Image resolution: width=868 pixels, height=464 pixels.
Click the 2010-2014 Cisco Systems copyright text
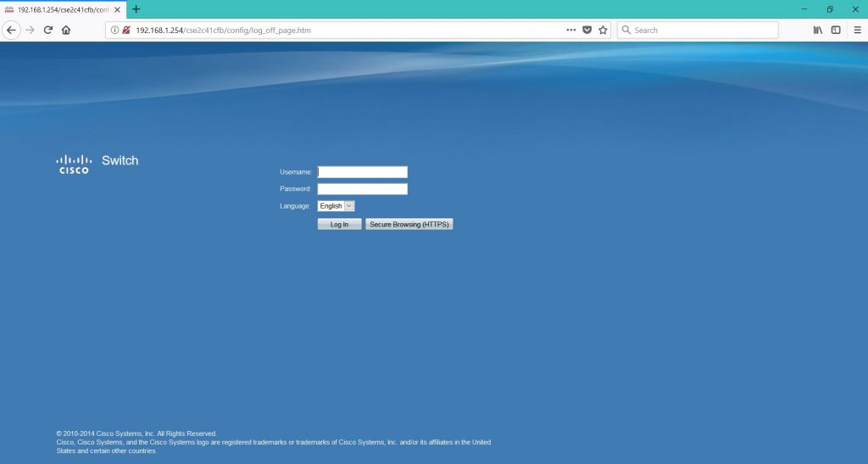136,433
